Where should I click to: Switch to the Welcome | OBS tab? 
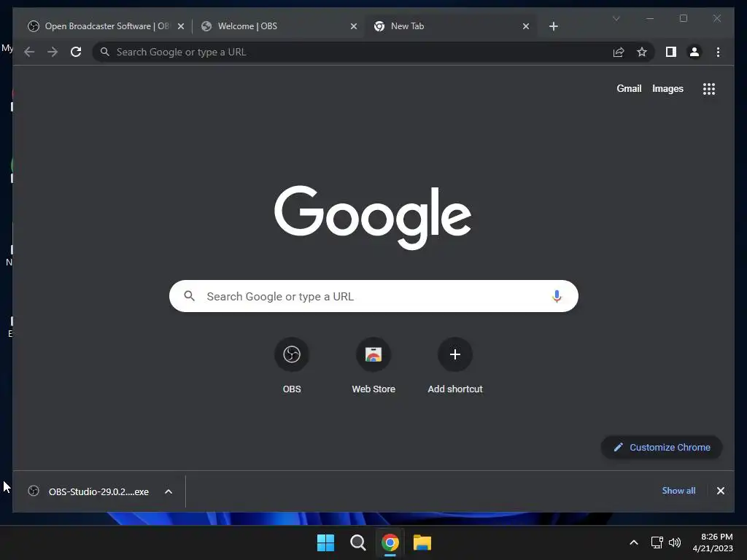279,26
